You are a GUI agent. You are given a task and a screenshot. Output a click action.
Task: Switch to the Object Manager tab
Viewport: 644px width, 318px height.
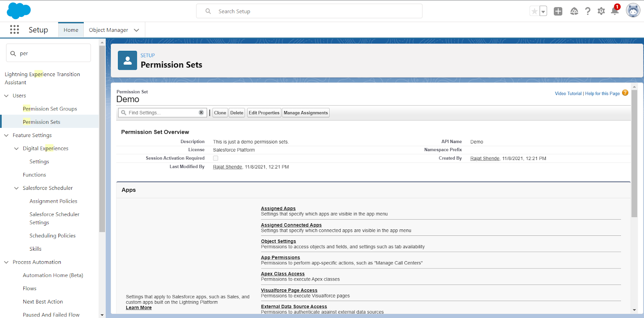click(108, 30)
